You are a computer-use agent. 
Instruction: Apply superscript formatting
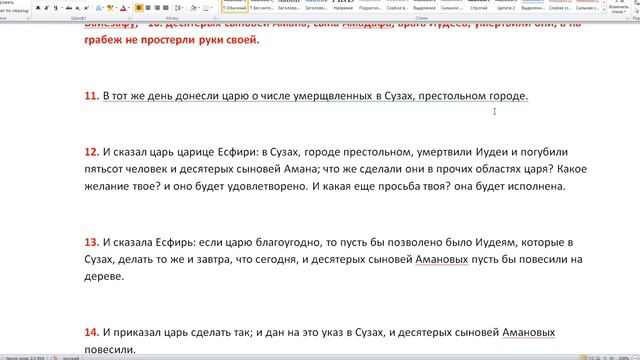click(x=86, y=8)
